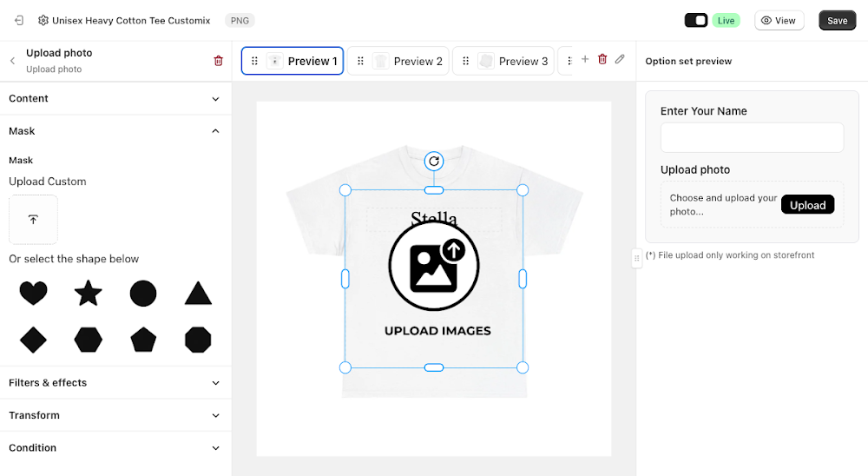Select the hexagon mask shape
Viewport: 868px width, 476px height.
pos(88,340)
